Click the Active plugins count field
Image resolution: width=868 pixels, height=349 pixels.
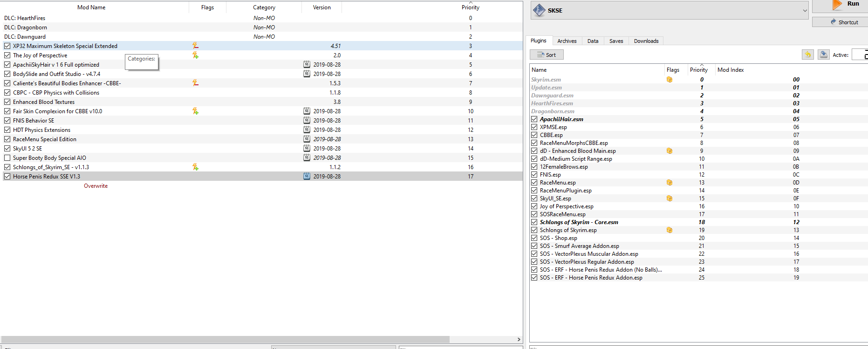(860, 55)
